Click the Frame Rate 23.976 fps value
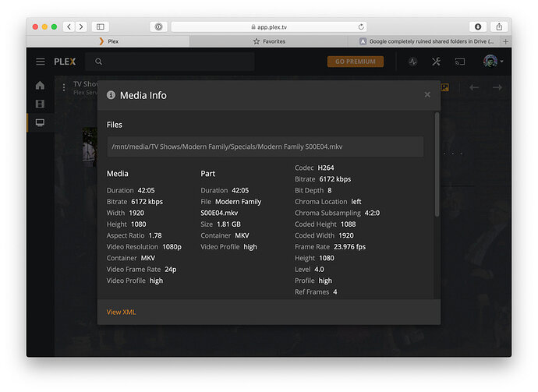Viewport: 538px width, 392px height. (x=349, y=247)
